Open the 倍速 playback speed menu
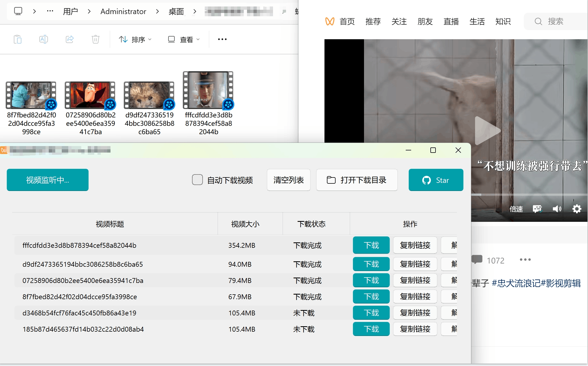The height and width of the screenshot is (366, 588). tap(516, 209)
